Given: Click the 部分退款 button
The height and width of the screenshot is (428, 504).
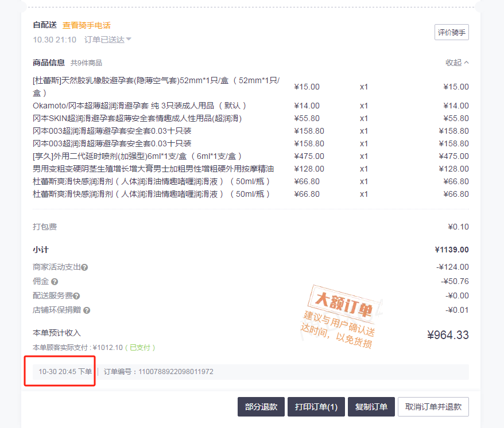Looking at the screenshot, I should [x=261, y=407].
